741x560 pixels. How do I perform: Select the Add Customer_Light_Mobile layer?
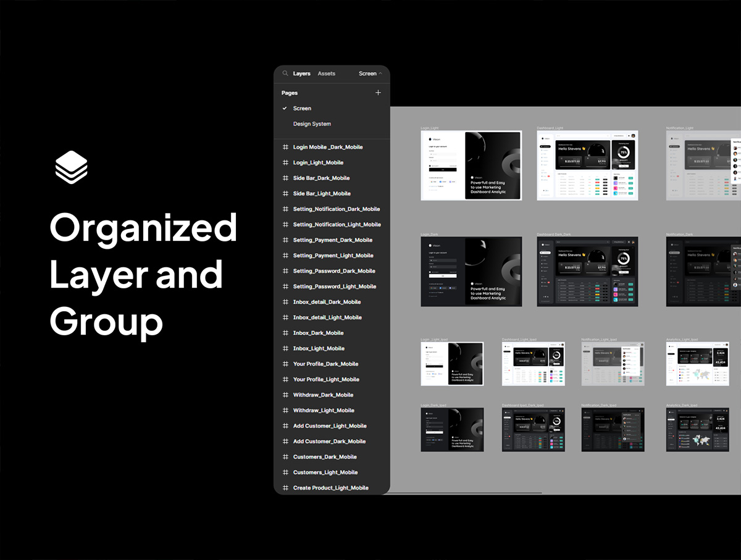coord(330,426)
